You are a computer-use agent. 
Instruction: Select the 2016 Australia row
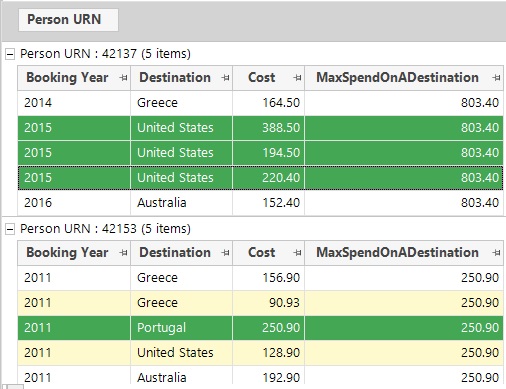tap(260, 203)
